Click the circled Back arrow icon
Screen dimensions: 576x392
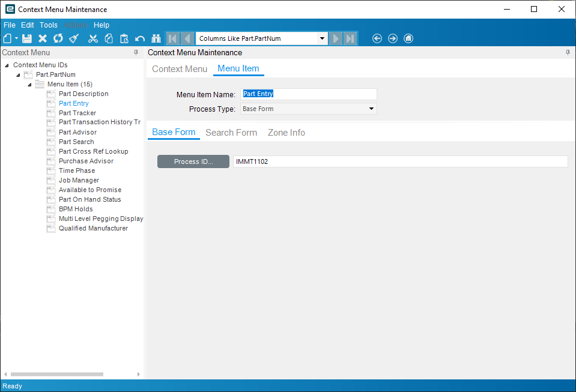[377, 38]
